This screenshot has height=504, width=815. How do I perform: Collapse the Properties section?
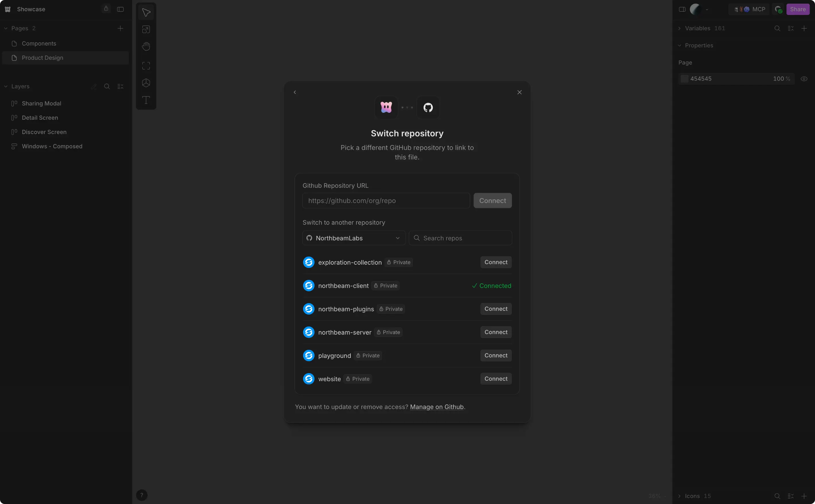[x=679, y=45]
